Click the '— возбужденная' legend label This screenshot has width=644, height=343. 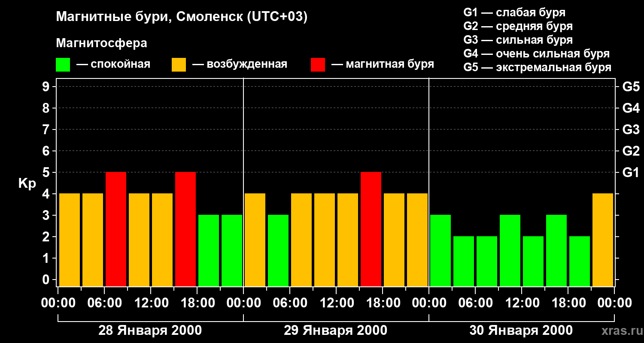coord(240,64)
